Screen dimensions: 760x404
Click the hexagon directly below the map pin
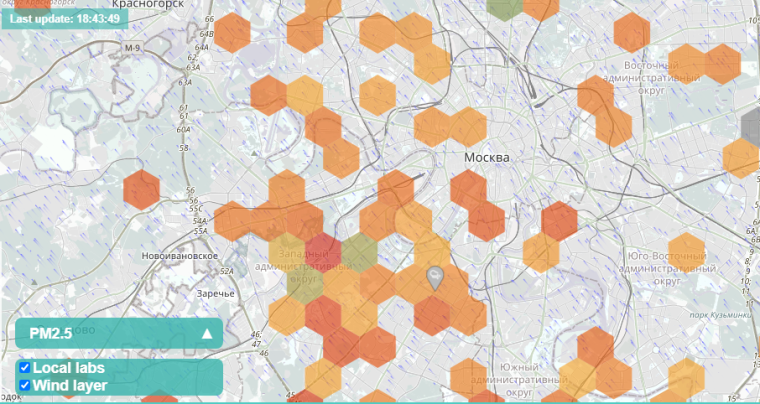coord(433,315)
